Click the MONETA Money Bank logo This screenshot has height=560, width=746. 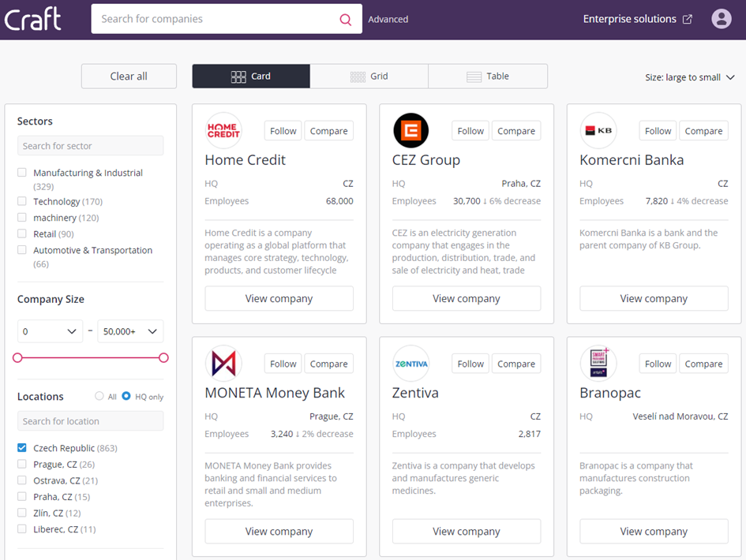223,364
